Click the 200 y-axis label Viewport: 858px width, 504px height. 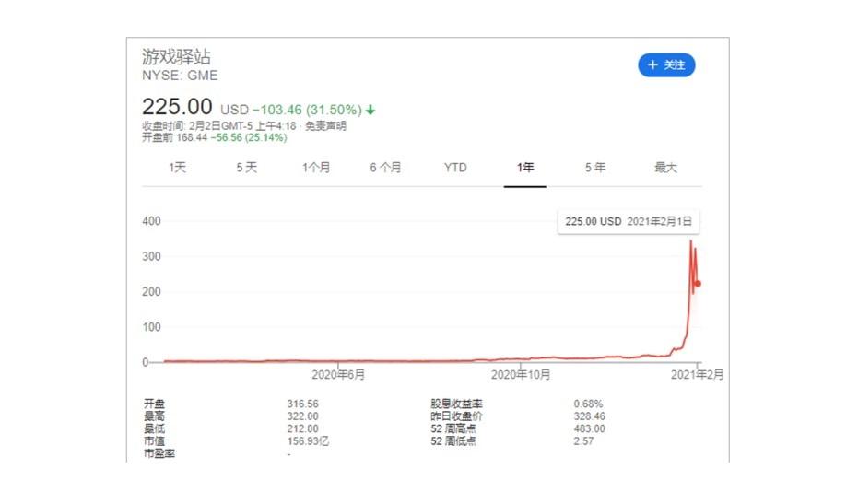(x=151, y=292)
